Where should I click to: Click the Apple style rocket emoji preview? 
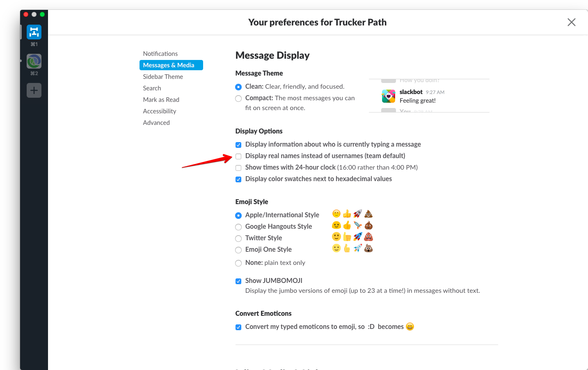click(x=358, y=214)
